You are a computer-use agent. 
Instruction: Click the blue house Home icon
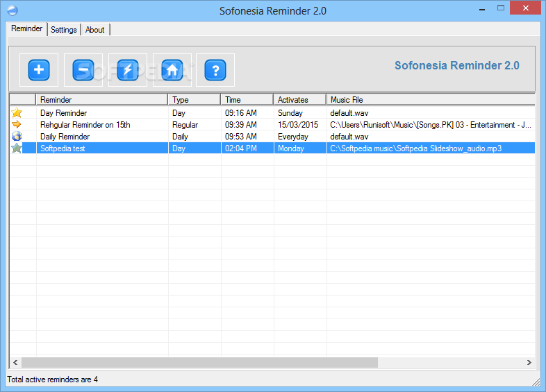point(172,70)
